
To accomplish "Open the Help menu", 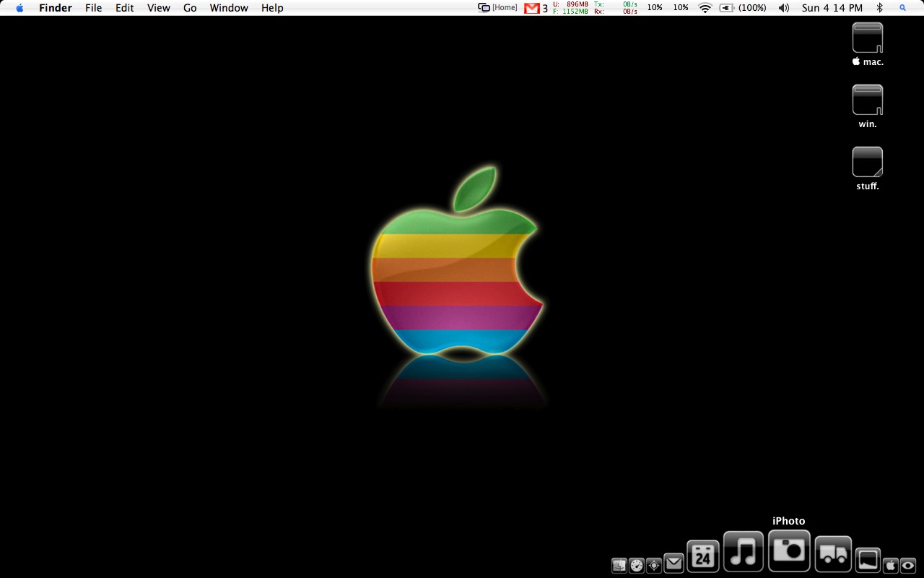I will pyautogui.click(x=272, y=8).
